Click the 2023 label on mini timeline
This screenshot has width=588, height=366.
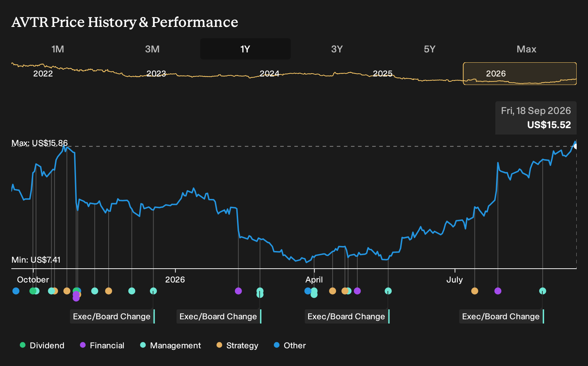click(x=156, y=74)
